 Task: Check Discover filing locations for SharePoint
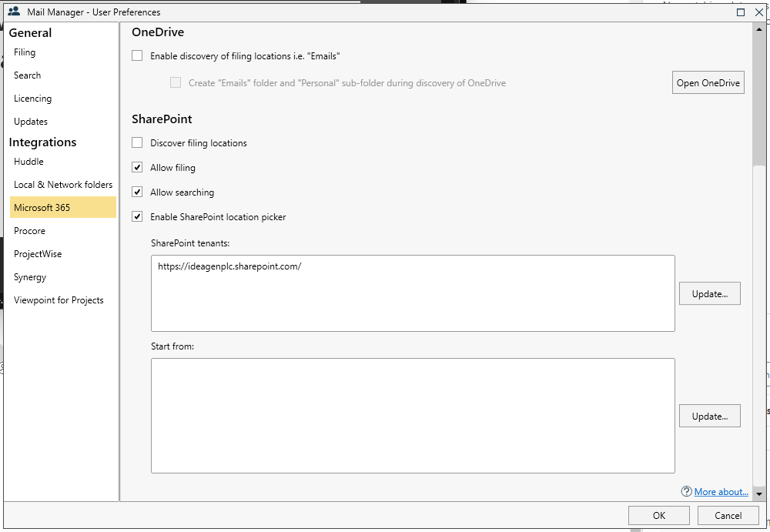(x=138, y=142)
